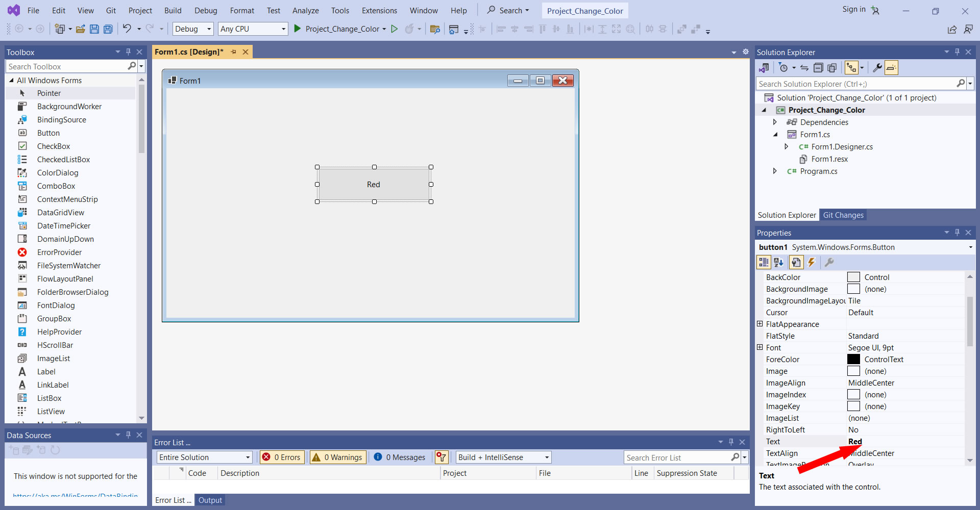This screenshot has height=510, width=980.
Task: Click the ForeColor black color swatch
Action: [x=853, y=360]
